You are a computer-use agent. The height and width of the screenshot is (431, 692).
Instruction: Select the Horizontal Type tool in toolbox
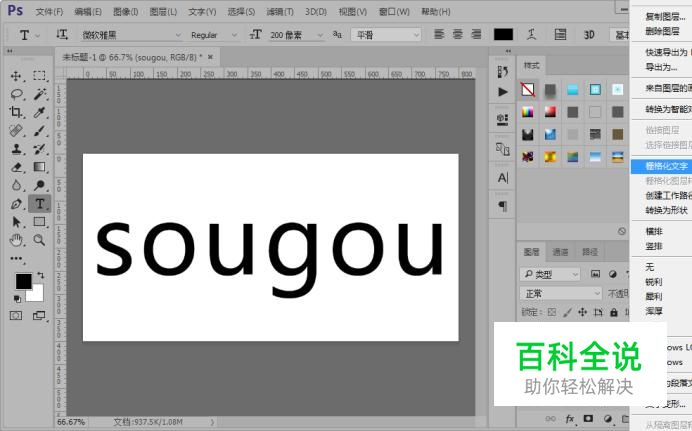(40, 204)
